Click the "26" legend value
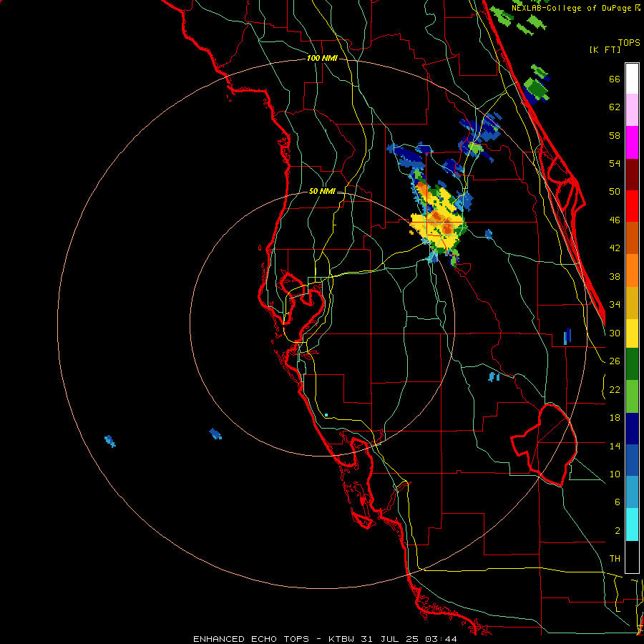Viewport: 644px width, 644px height. pyautogui.click(x=615, y=361)
